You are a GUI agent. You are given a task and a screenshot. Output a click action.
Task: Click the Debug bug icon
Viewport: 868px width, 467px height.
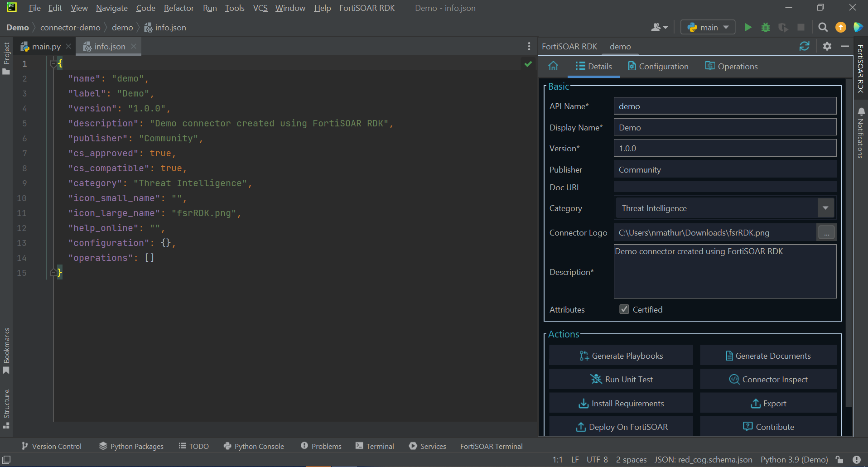tap(766, 28)
